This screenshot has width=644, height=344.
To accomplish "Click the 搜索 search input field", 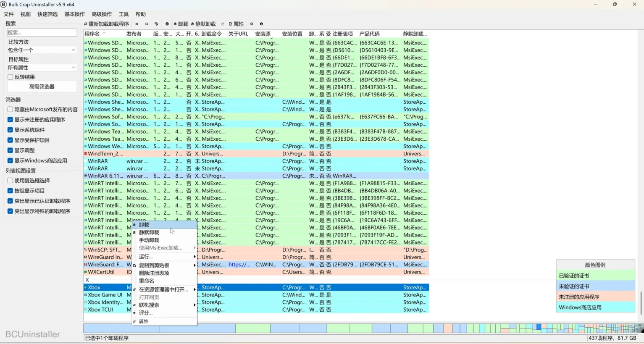I will [x=42, y=32].
